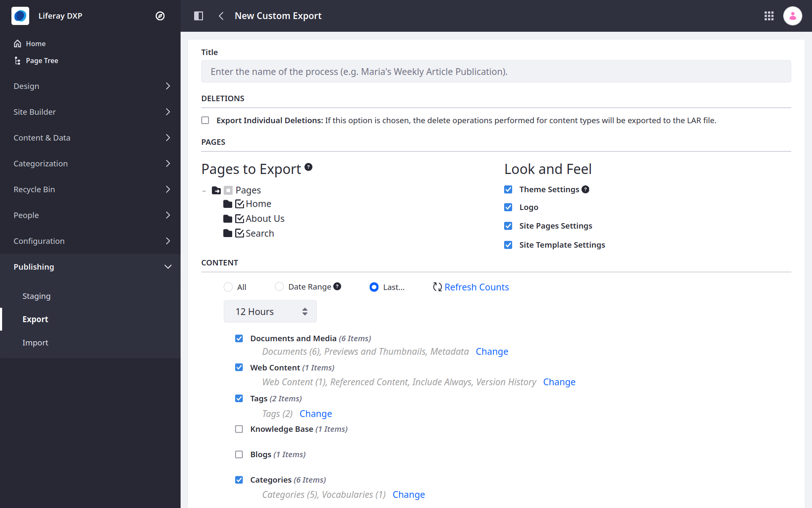
Task: Click Import menu item in sidebar
Action: (35, 342)
